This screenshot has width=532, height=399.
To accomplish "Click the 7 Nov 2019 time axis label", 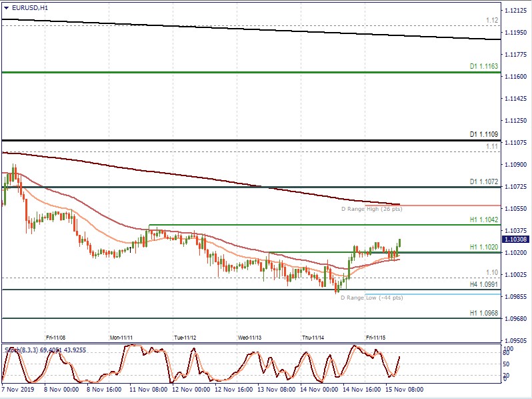I will (18, 389).
